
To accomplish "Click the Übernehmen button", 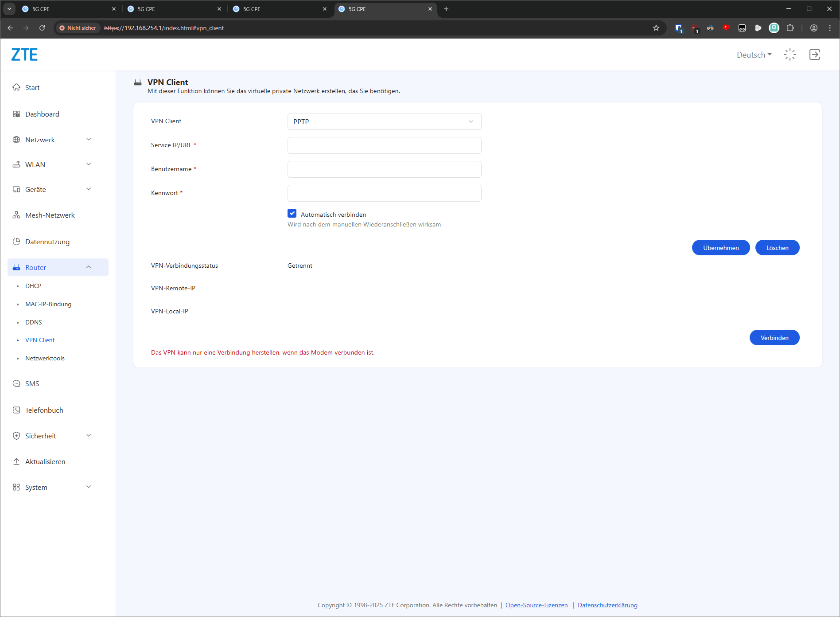I will [x=721, y=248].
